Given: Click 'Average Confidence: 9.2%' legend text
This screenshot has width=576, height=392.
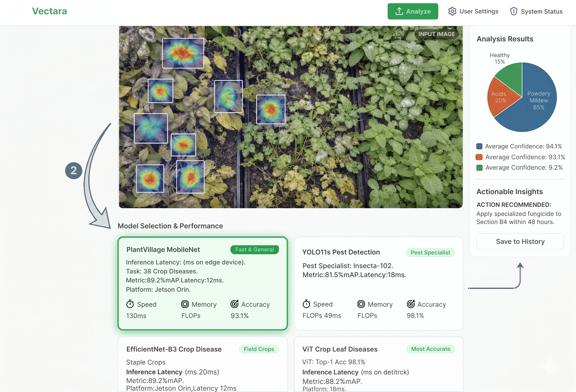Looking at the screenshot, I should (524, 168).
